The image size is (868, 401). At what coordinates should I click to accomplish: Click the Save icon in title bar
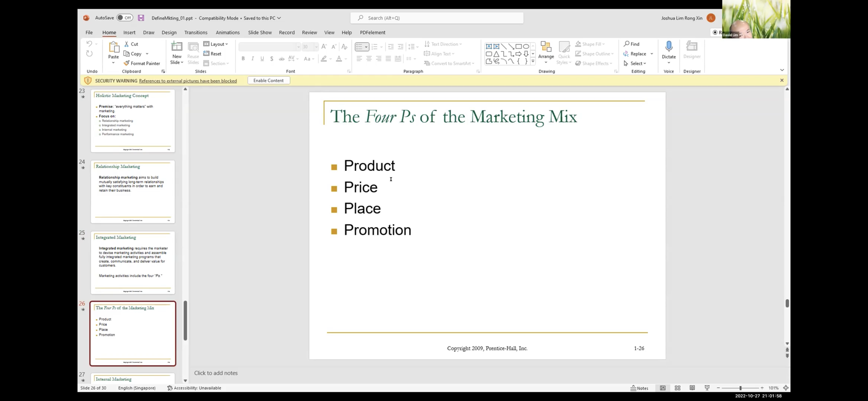141,18
